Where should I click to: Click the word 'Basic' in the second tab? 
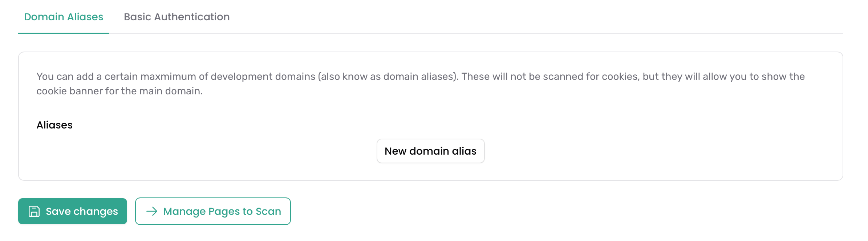(137, 17)
